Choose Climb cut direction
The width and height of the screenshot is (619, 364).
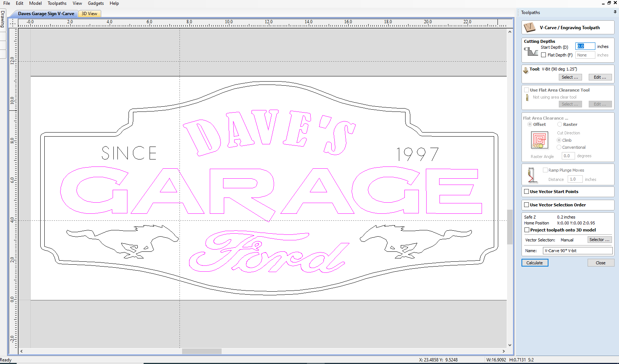tap(559, 140)
